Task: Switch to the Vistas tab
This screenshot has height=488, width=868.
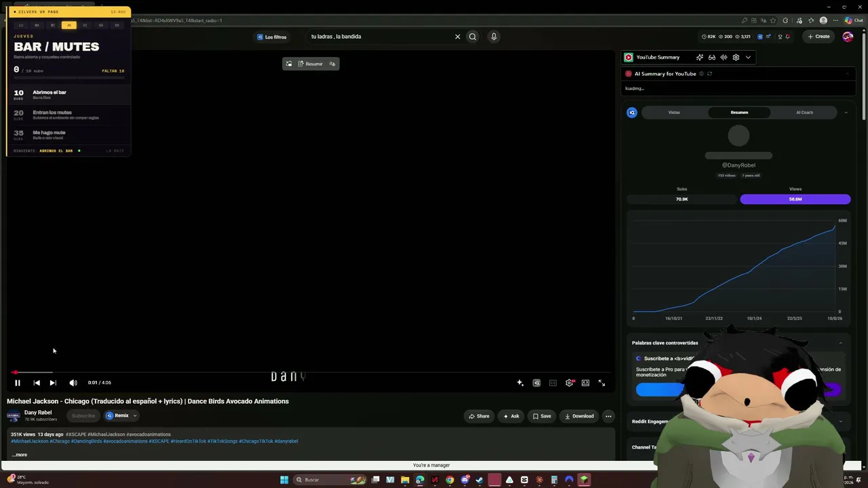Action: 674,113
